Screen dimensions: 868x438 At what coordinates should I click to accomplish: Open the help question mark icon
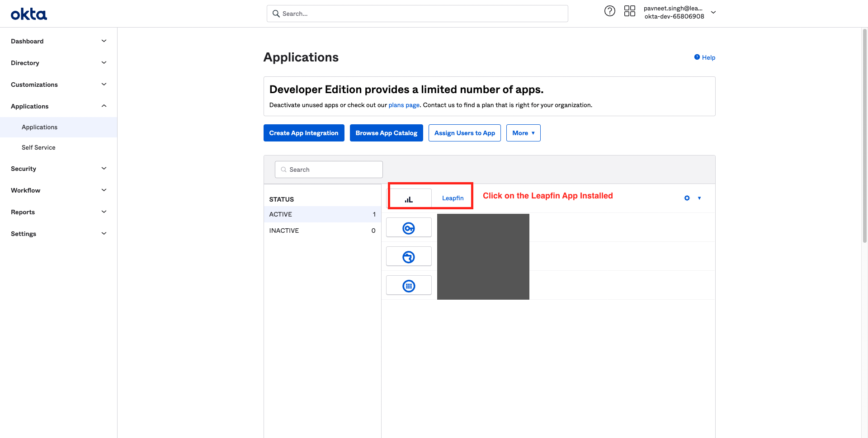pos(609,11)
